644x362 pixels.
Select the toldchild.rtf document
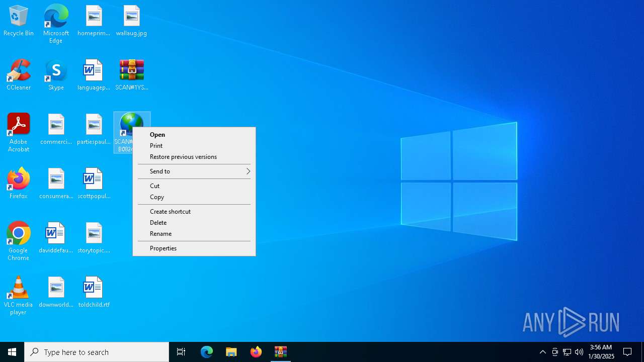click(94, 292)
